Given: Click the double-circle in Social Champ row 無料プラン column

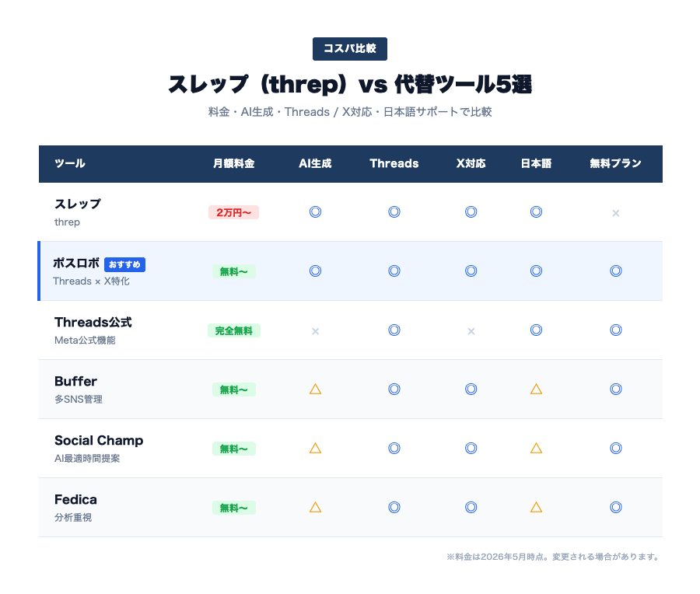Looking at the screenshot, I should (616, 448).
